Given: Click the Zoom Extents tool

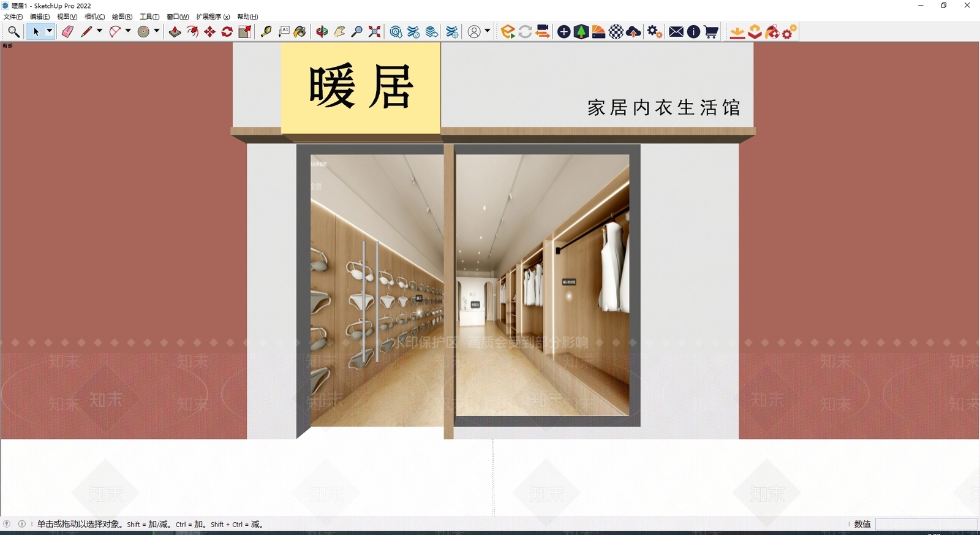Looking at the screenshot, I should click(x=374, y=32).
